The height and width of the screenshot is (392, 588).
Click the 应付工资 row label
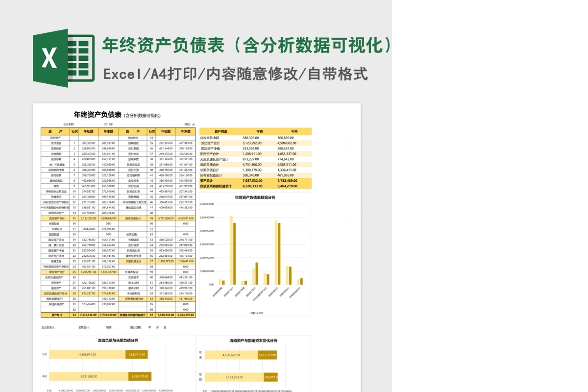133,170
